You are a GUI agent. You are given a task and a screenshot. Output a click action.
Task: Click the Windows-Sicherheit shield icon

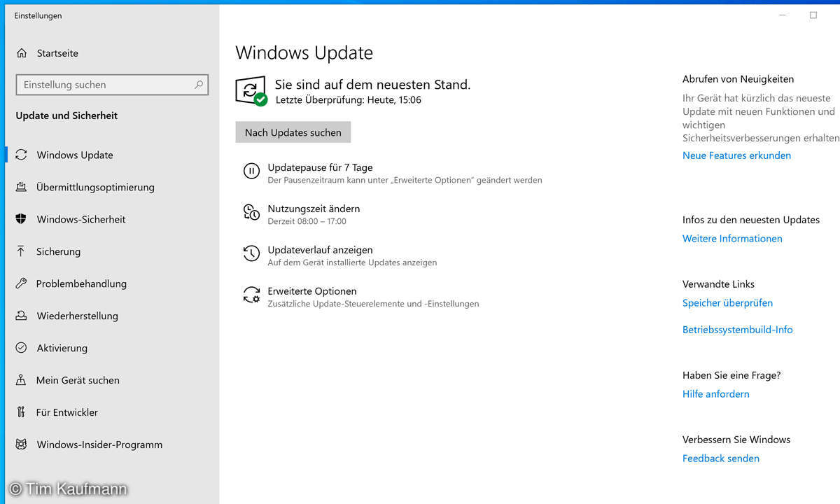22,220
